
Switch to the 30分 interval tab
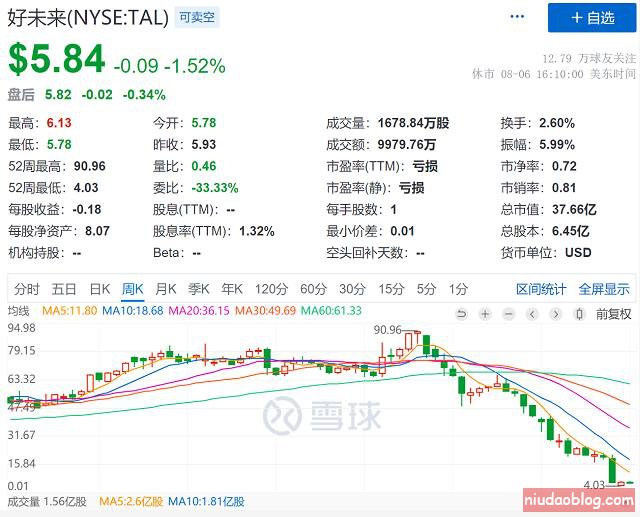pos(353,289)
